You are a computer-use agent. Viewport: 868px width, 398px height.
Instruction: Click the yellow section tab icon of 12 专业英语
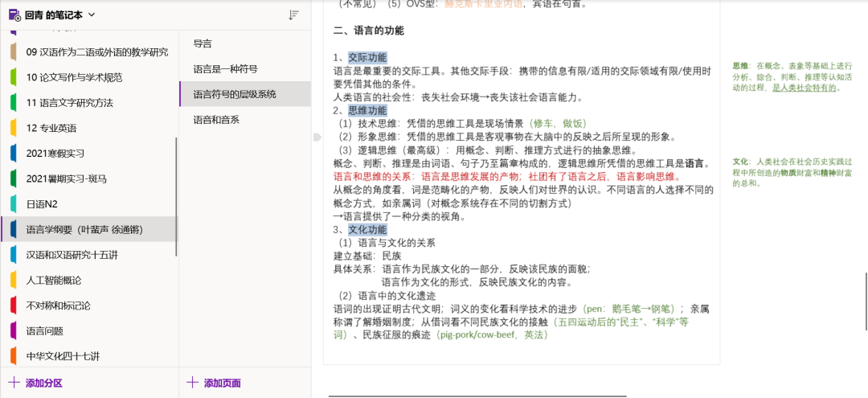tap(14, 128)
